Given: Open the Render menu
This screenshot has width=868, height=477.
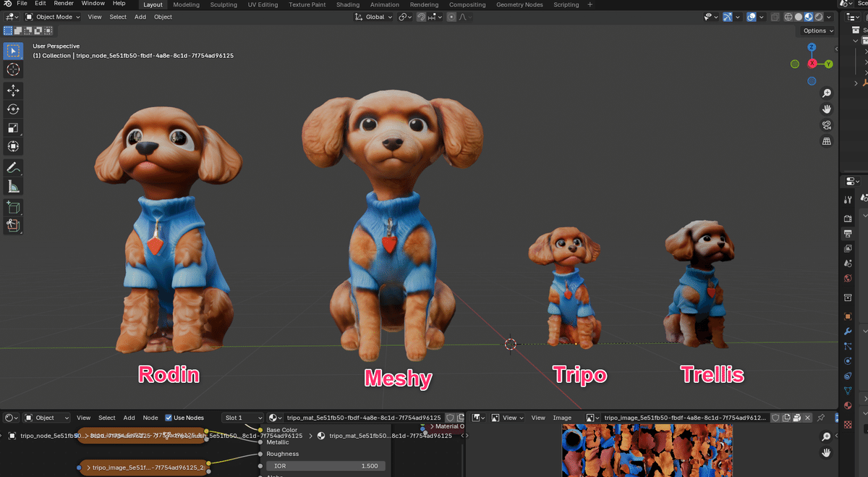Looking at the screenshot, I should tap(64, 3).
